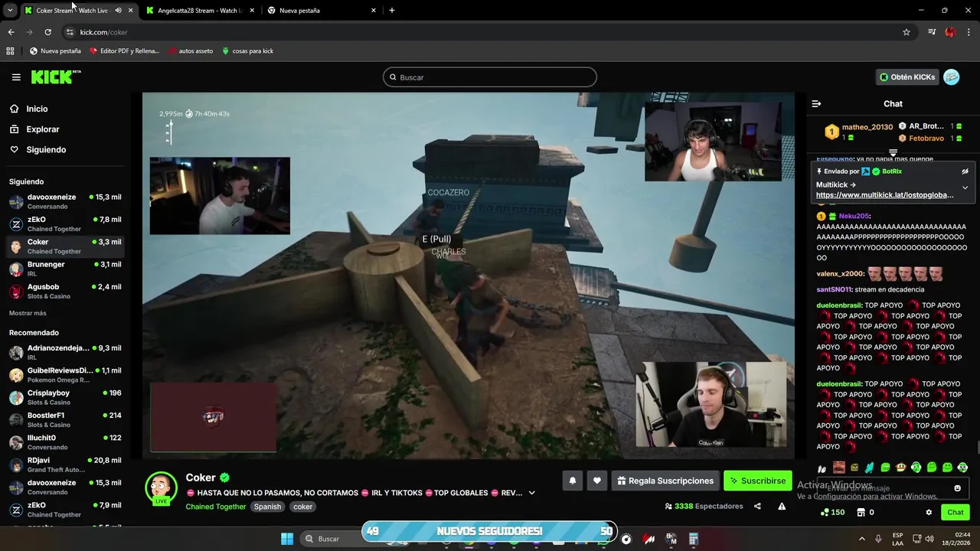Open chat settings gear icon
The height and width of the screenshot is (551, 980).
click(x=929, y=512)
